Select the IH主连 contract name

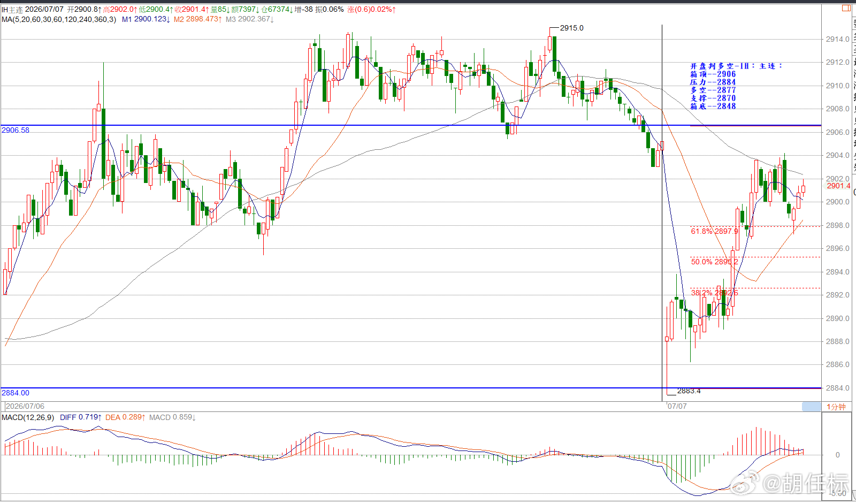pyautogui.click(x=12, y=10)
